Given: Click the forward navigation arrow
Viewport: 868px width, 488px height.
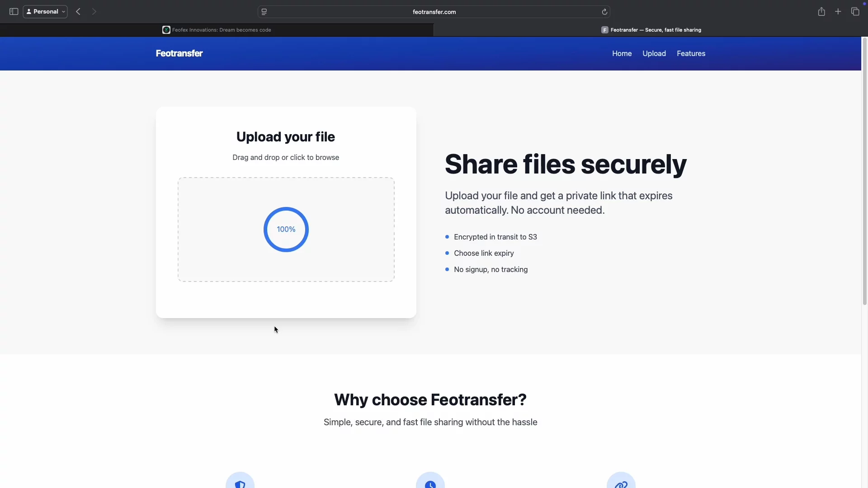Looking at the screenshot, I should pyautogui.click(x=94, y=11).
